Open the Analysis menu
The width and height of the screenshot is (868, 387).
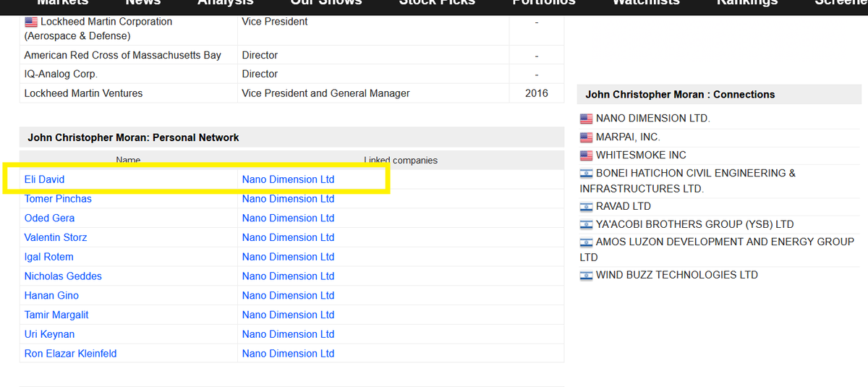point(226,3)
